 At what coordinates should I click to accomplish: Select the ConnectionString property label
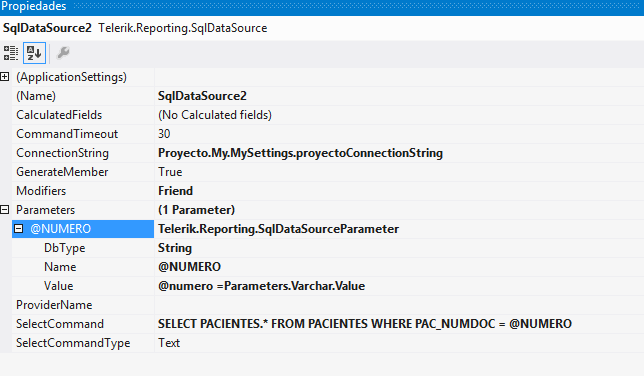[x=62, y=153]
